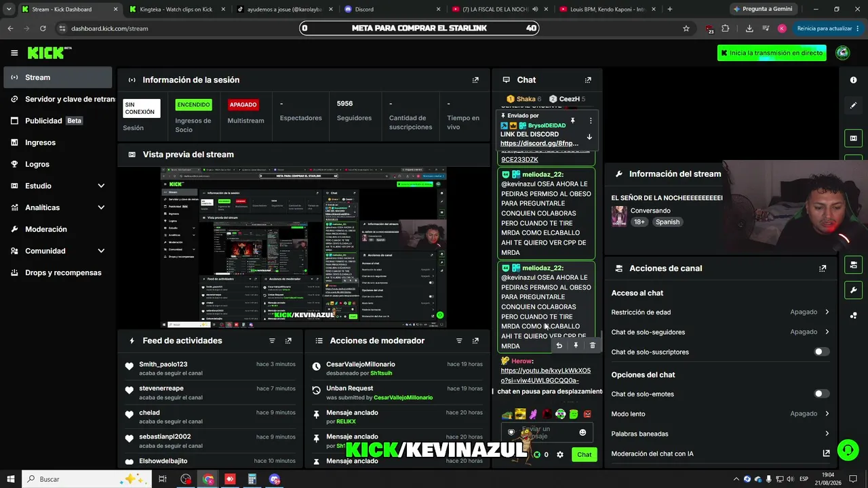
Task: Click Inicia la transmisión en directo button
Action: pyautogui.click(x=772, y=53)
